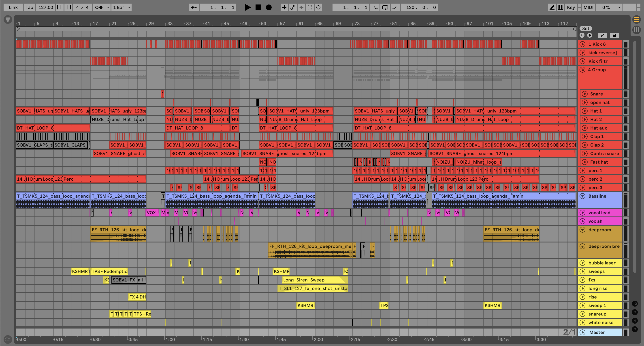Toggle the metronome button

pyautogui.click(x=99, y=7)
